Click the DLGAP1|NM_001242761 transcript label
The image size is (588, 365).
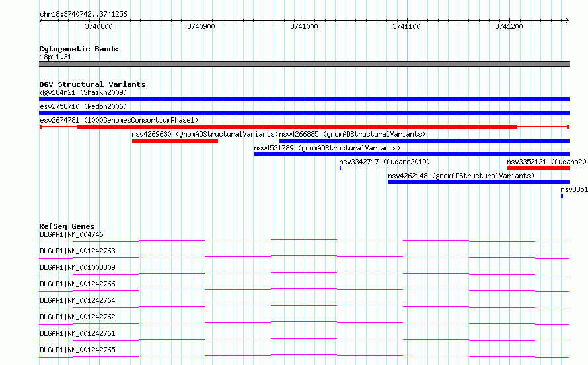click(x=77, y=333)
